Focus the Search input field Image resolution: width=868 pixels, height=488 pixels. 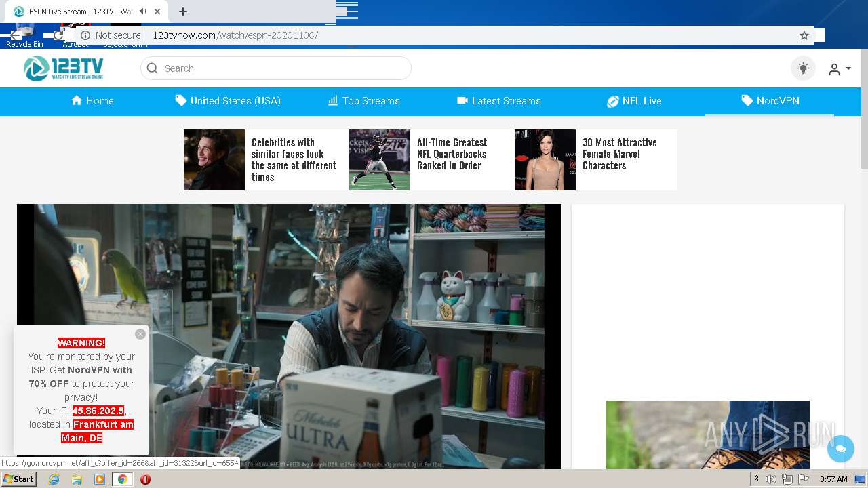[276, 68]
